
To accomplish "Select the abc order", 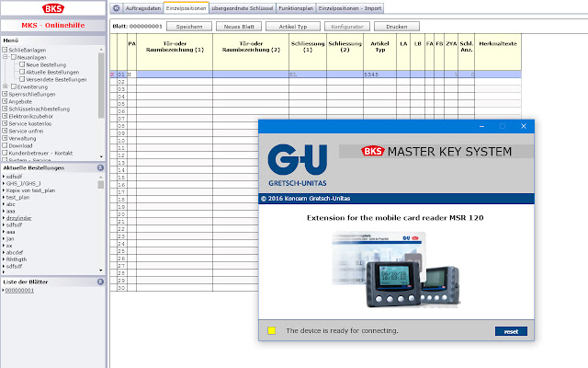I will tap(10, 204).
